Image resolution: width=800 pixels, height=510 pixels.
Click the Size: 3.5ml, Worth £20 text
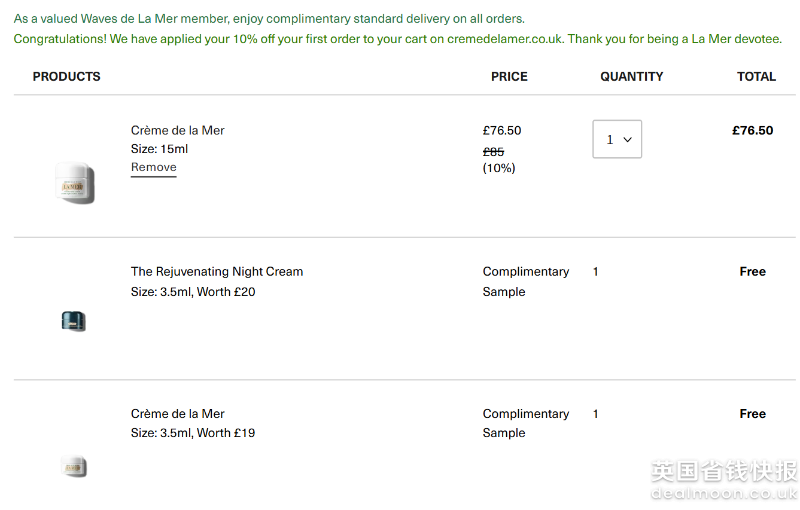[x=193, y=292]
